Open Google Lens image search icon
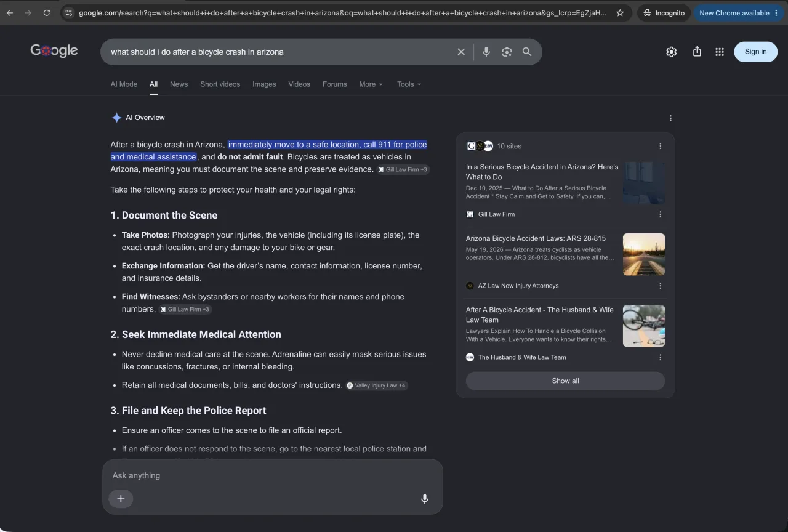This screenshot has height=532, width=788. [x=507, y=52]
